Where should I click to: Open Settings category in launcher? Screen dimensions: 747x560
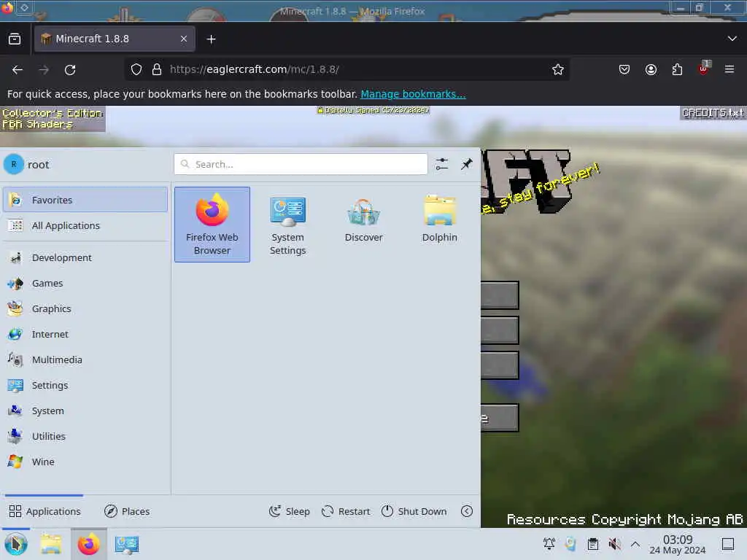pyautogui.click(x=85, y=385)
